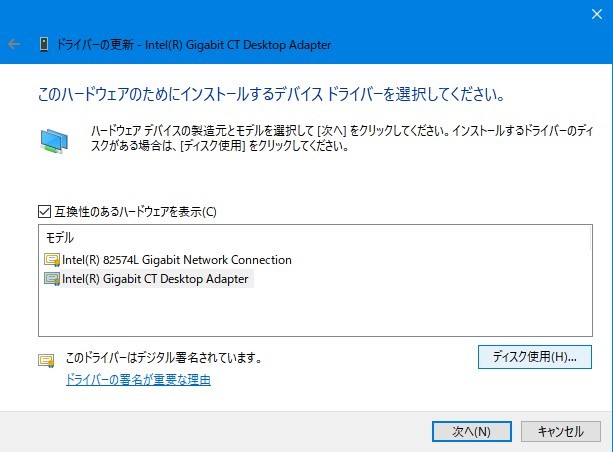Click the device icon beside ドライバーの更新 title

click(x=44, y=44)
